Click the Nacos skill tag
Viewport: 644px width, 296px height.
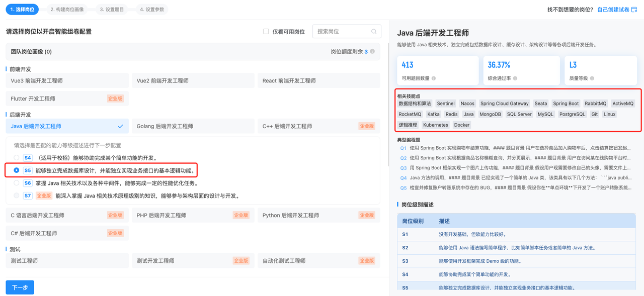(467, 104)
